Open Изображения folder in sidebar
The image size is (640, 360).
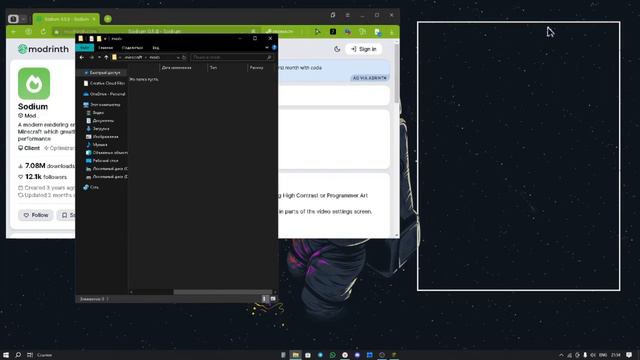click(102, 137)
